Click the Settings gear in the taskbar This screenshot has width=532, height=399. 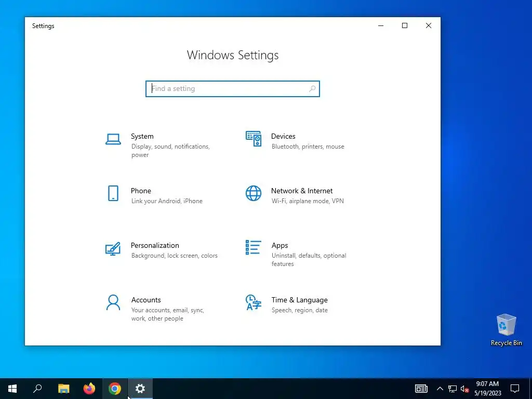tap(140, 389)
